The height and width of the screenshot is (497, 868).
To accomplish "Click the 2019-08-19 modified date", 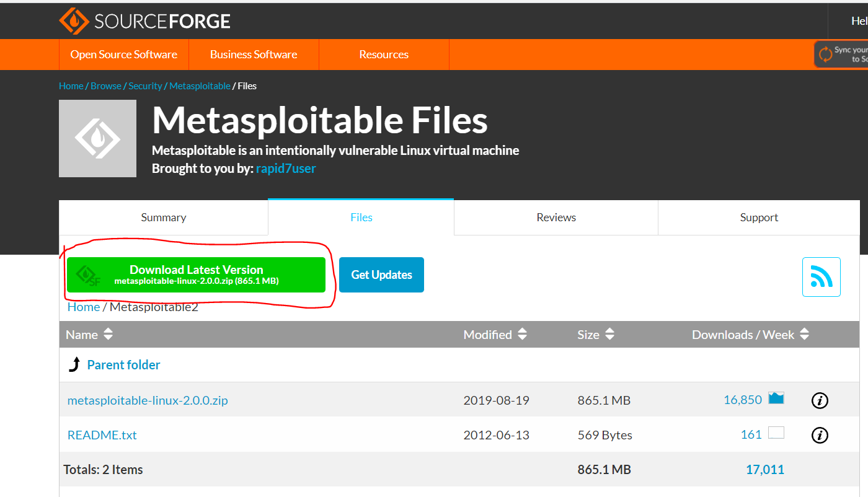I will (497, 400).
